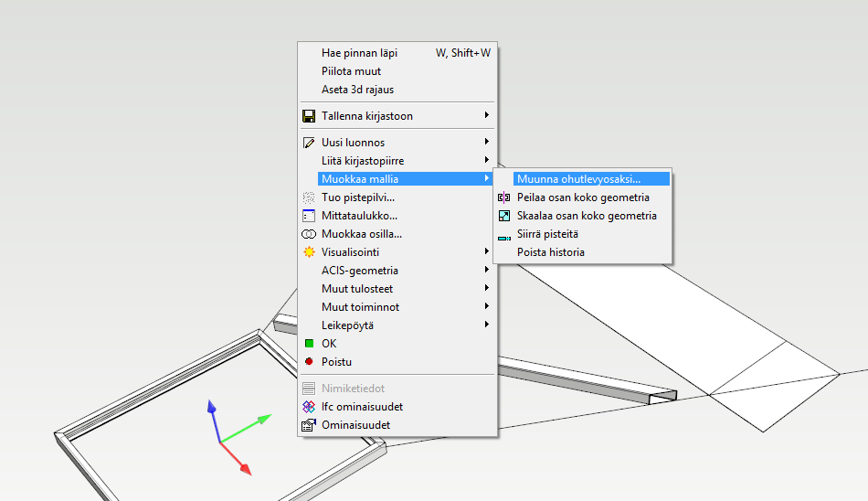Expand the Leikepöytä submenu arrow
This screenshot has height=501, width=868.
click(487, 325)
